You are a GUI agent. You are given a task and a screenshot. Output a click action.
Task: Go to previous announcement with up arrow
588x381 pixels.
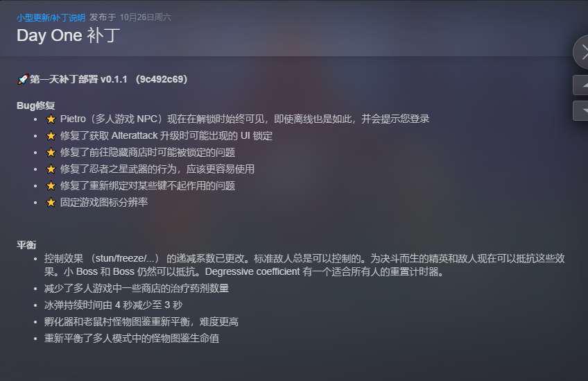coord(581,85)
